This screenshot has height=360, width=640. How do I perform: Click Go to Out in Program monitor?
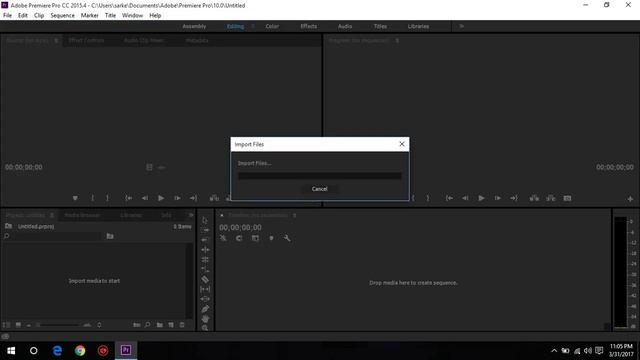[513, 198]
